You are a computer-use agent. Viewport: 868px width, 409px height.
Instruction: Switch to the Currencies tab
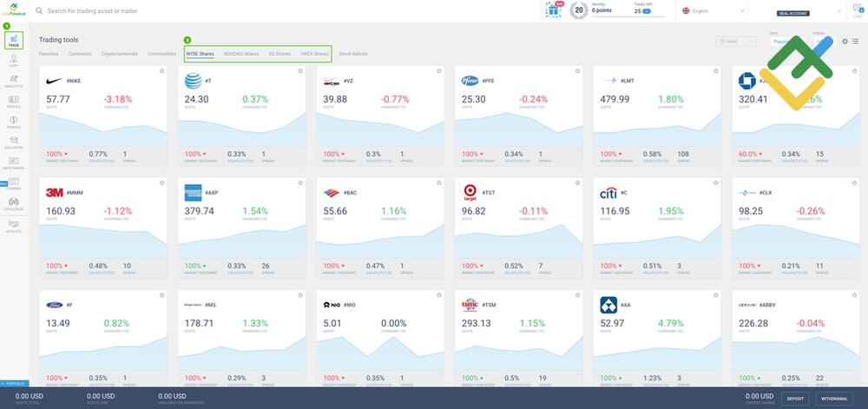pyautogui.click(x=80, y=54)
